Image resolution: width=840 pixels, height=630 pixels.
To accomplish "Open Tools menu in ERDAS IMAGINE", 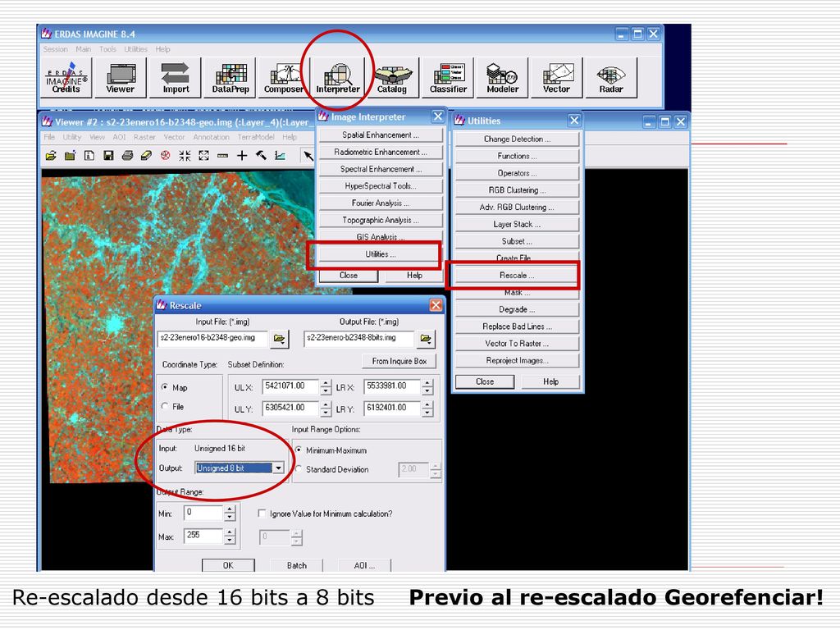I will 107,49.
